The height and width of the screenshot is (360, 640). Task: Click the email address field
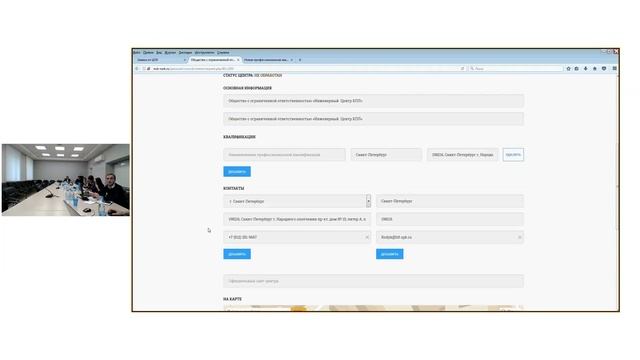tap(450, 237)
